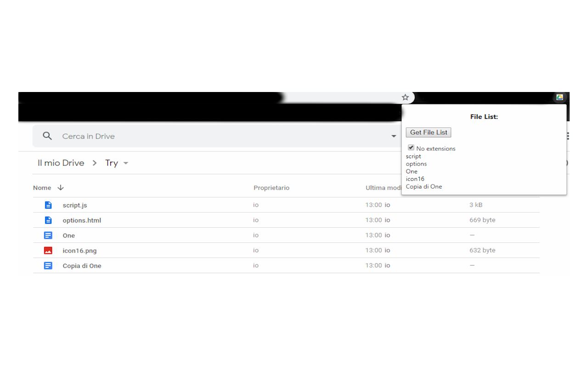This screenshot has width=588, height=368.
Task: Click the three-dot options icon near the search bar
Action: point(567,136)
